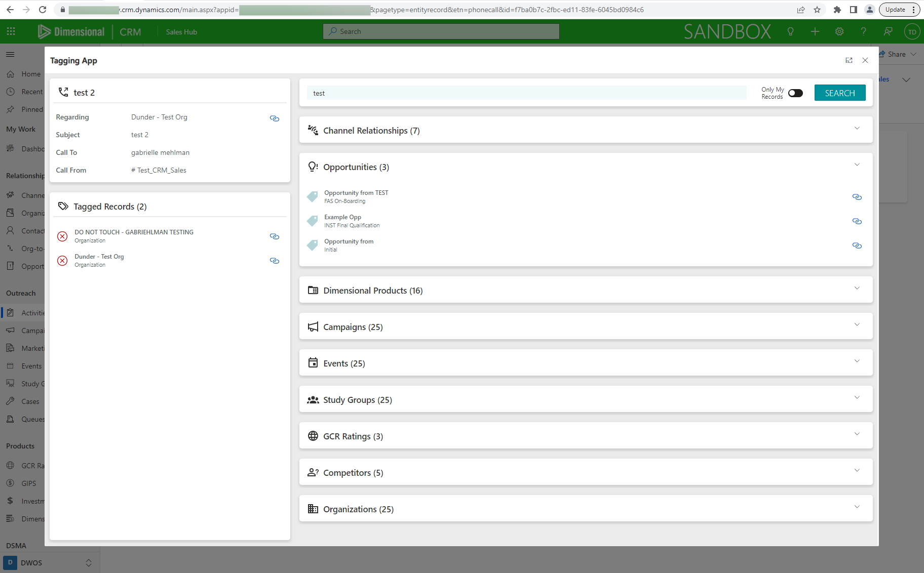The height and width of the screenshot is (573, 924).
Task: Open link icon for Opportunity from TEST
Action: coord(857,197)
